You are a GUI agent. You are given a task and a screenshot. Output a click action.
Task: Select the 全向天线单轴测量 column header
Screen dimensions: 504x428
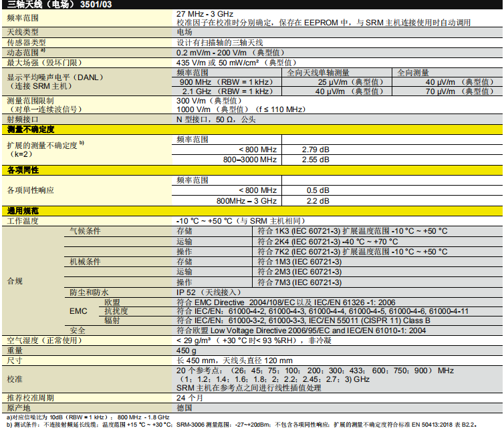pos(319,72)
